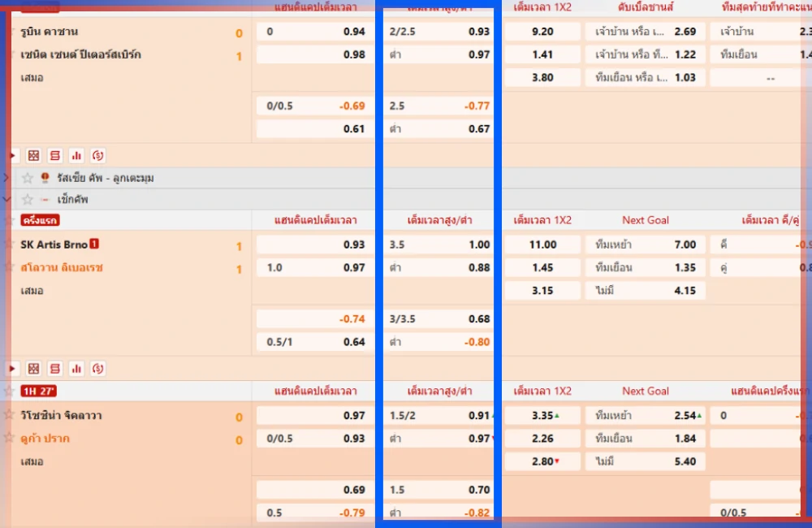The height and width of the screenshot is (528, 812).
Task: Open ดูก้า ปราก team match details
Action: pyautogui.click(x=45, y=439)
